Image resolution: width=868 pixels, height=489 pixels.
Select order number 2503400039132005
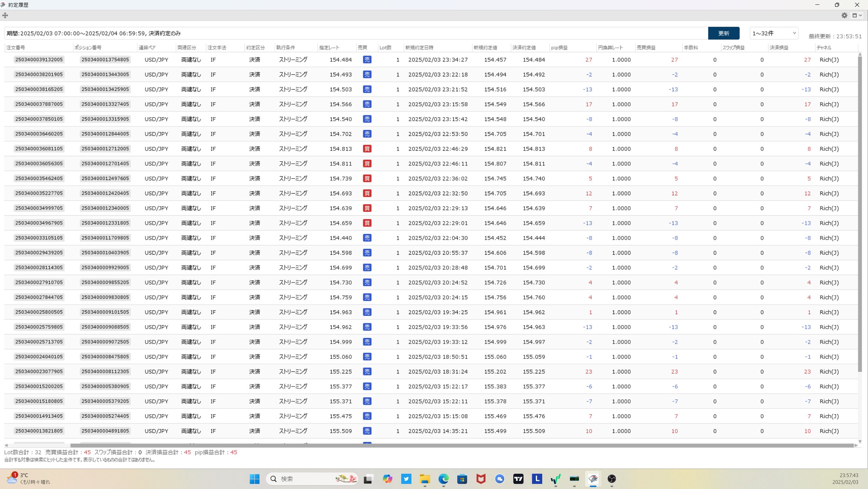pyautogui.click(x=39, y=60)
